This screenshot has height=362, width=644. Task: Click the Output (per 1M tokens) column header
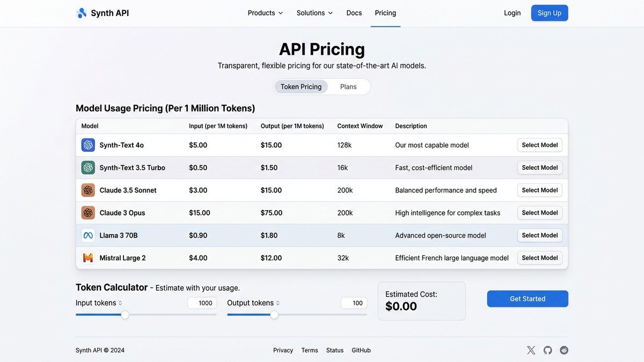292,126
